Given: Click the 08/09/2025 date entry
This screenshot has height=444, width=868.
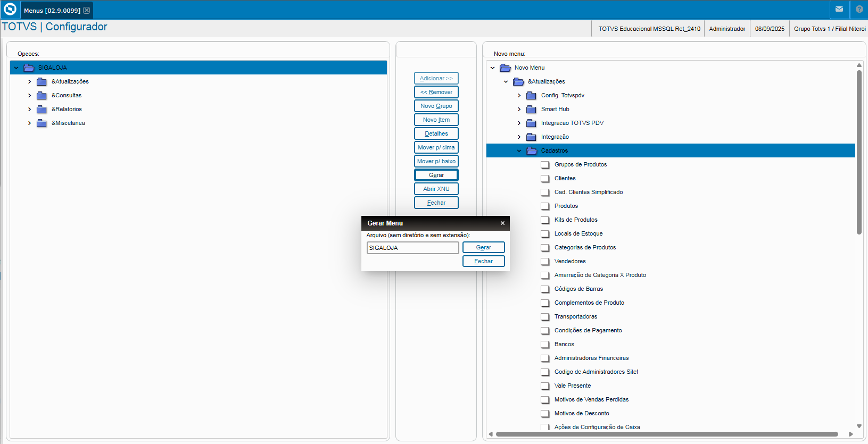Looking at the screenshot, I should pyautogui.click(x=770, y=29).
